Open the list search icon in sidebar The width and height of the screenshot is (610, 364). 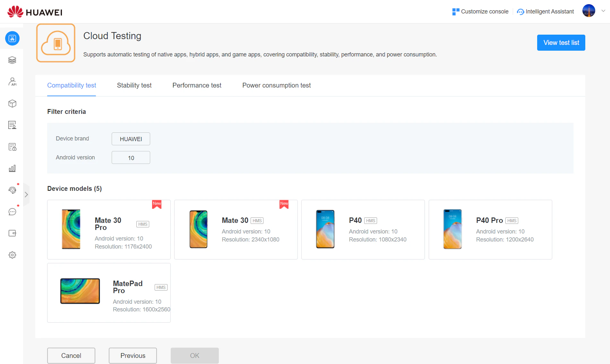click(12, 125)
